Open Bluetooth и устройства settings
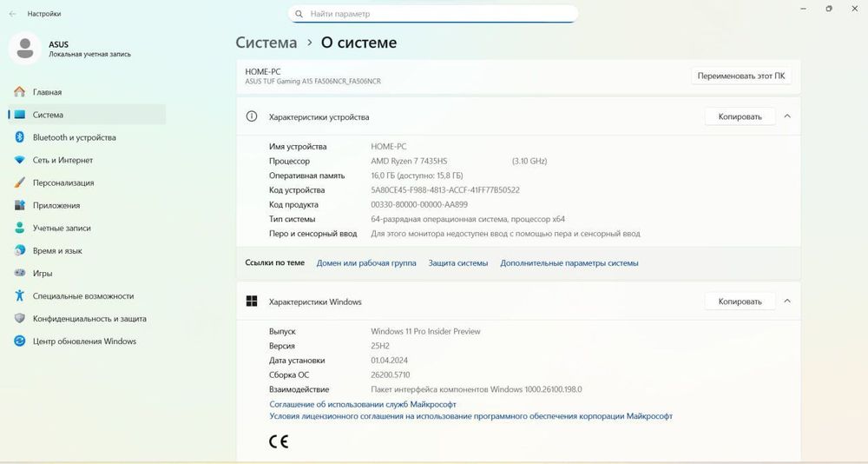The image size is (868, 464). pos(88,137)
